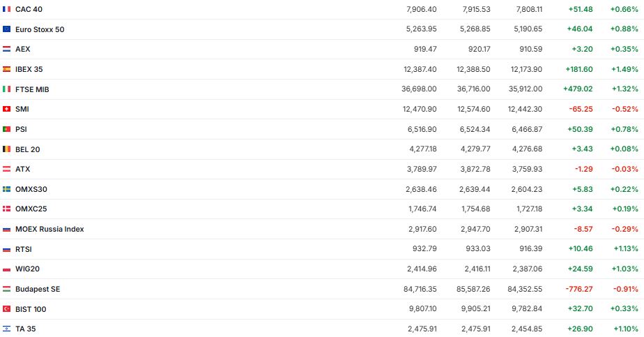Click the Spain flag icon beside IBEX 35
Screen dimensions: 644x337
click(7, 69)
